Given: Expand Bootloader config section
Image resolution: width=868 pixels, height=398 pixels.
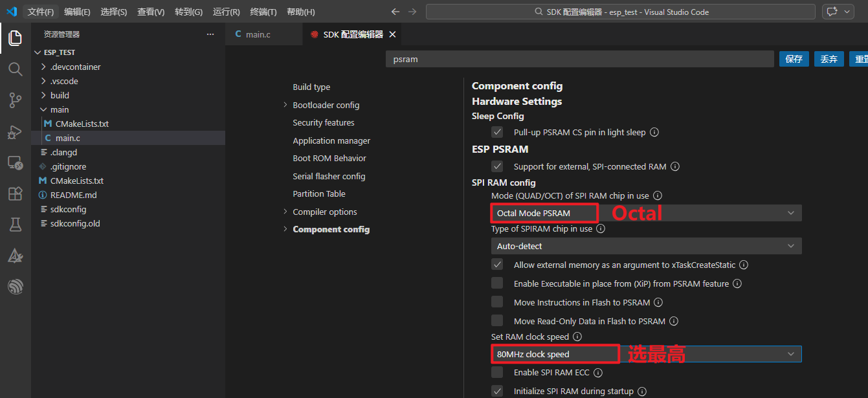Looking at the screenshot, I should point(285,105).
